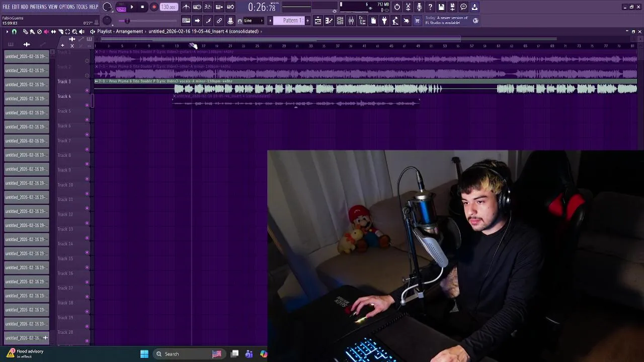Toggle the metronome icon

pyautogui.click(x=186, y=7)
